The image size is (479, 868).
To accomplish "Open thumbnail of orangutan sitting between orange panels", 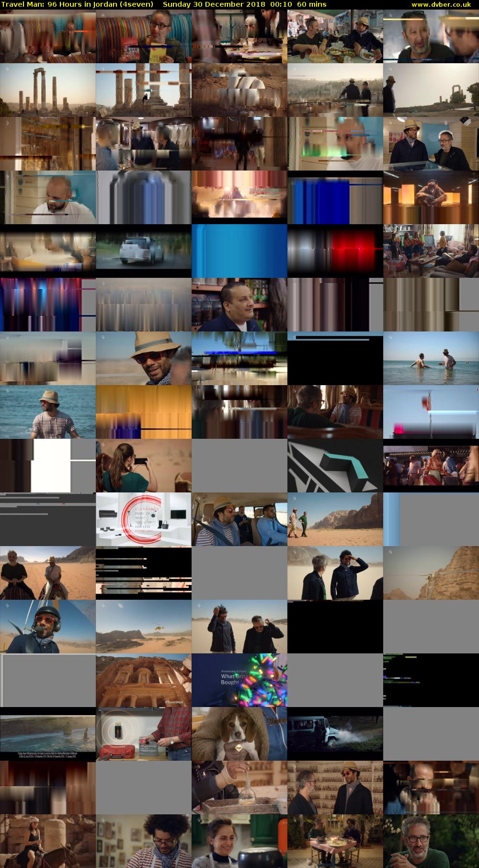I will point(431,197).
